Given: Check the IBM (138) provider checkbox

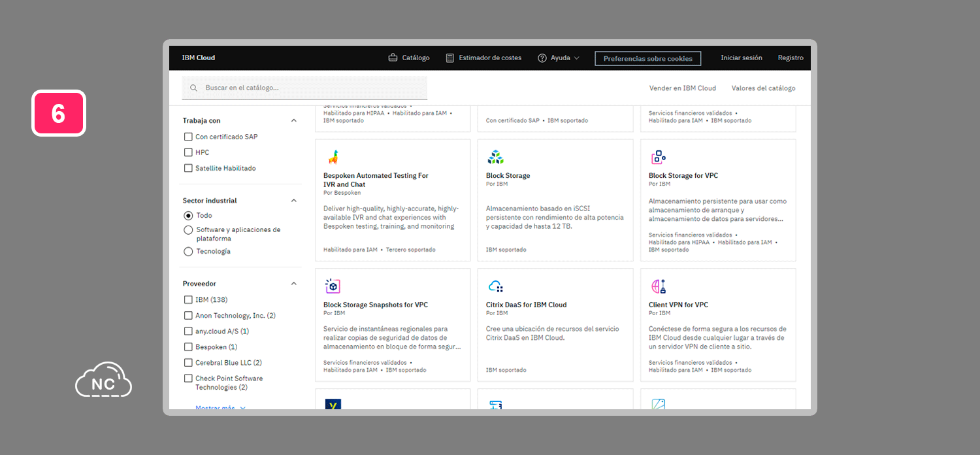Looking at the screenshot, I should tap(188, 299).
